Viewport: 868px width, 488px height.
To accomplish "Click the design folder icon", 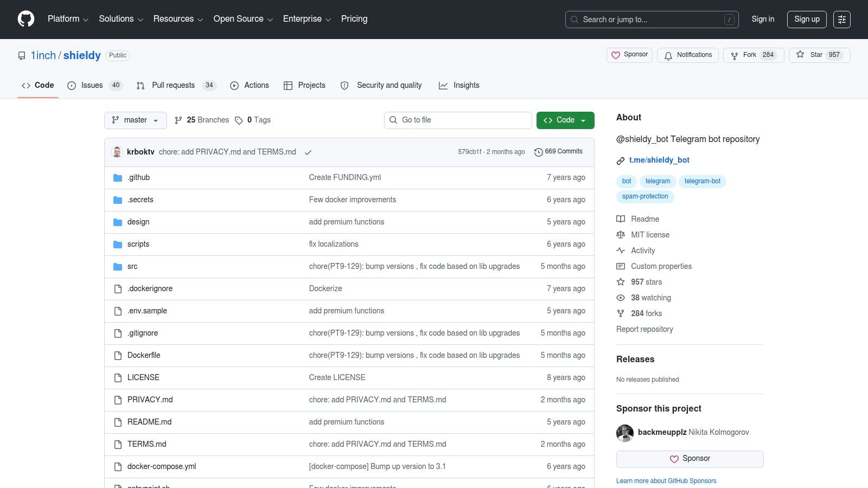I will coord(118,222).
